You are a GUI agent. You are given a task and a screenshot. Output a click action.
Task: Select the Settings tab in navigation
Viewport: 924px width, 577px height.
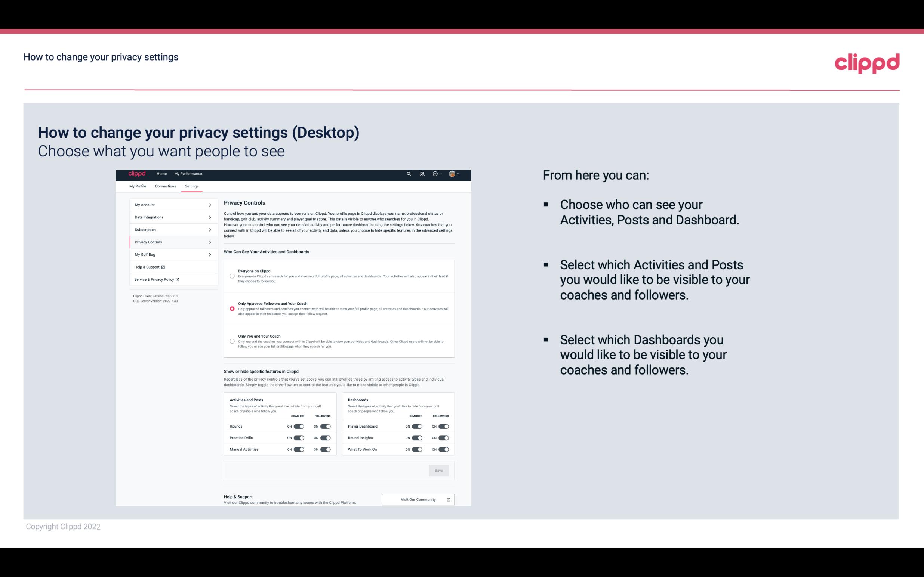[x=192, y=186]
